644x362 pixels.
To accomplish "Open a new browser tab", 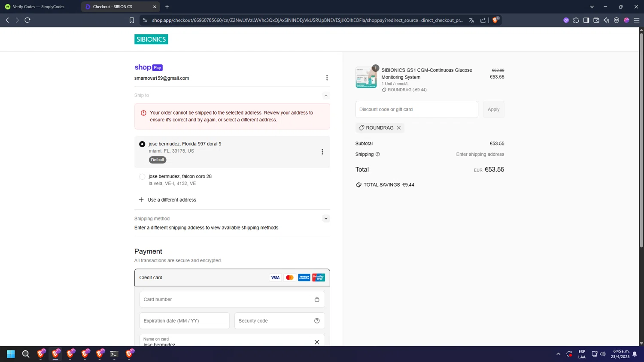I will click(167, 7).
